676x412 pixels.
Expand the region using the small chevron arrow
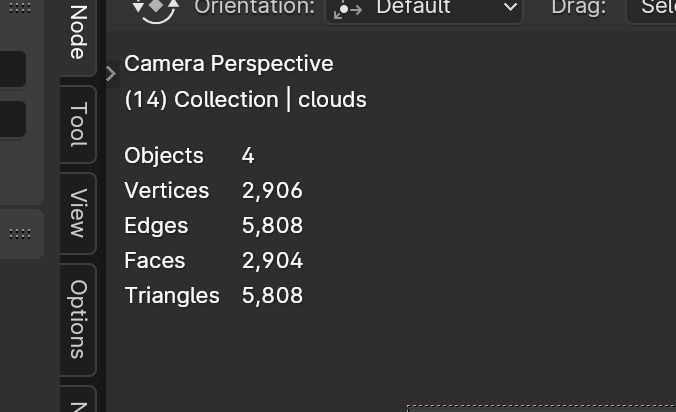[111, 73]
